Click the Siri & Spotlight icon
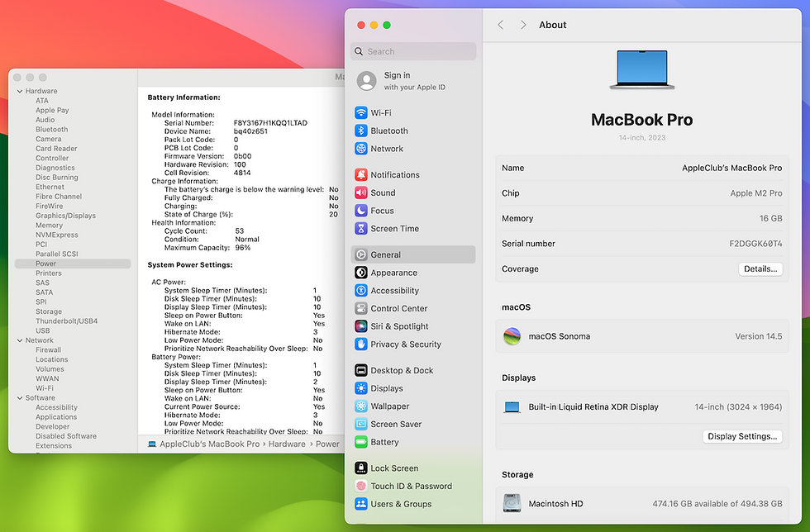Image resolution: width=810 pixels, height=532 pixels. tap(361, 326)
